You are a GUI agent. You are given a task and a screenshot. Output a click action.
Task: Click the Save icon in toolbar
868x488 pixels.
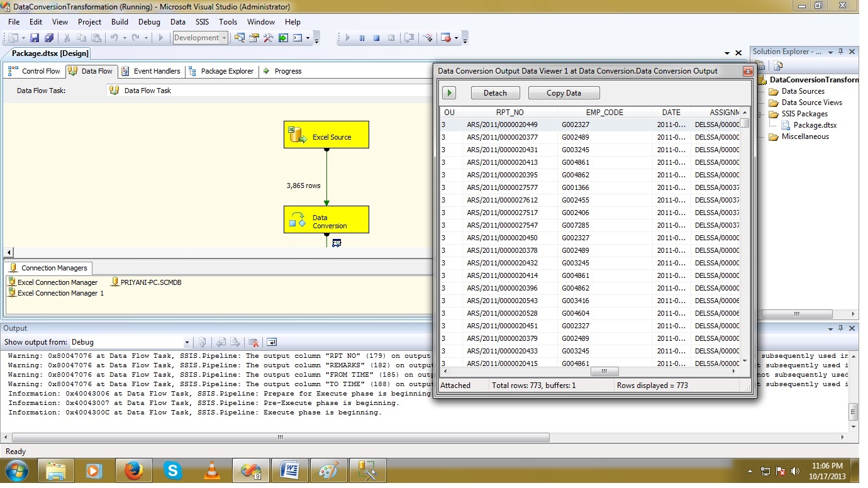point(35,38)
